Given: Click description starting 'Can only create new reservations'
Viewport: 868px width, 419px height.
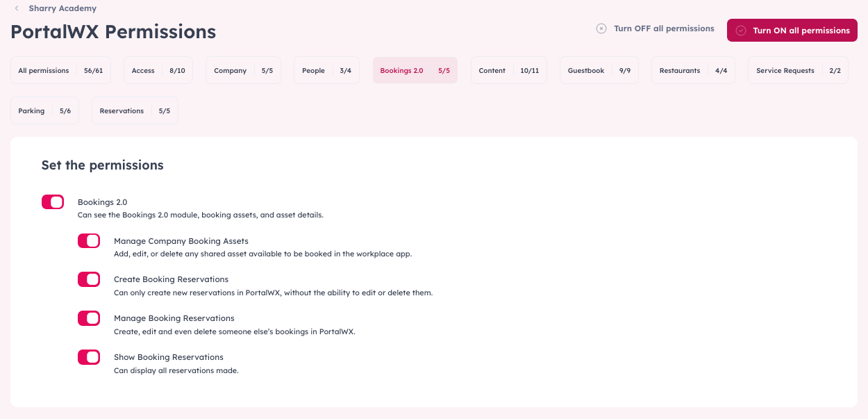Looking at the screenshot, I should point(274,293).
